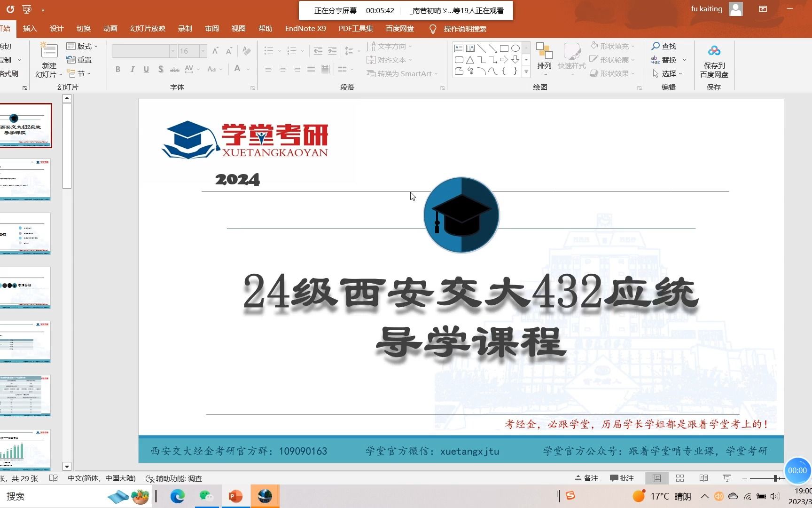Select the first slide thumbnail
The image size is (812, 508).
[26, 126]
